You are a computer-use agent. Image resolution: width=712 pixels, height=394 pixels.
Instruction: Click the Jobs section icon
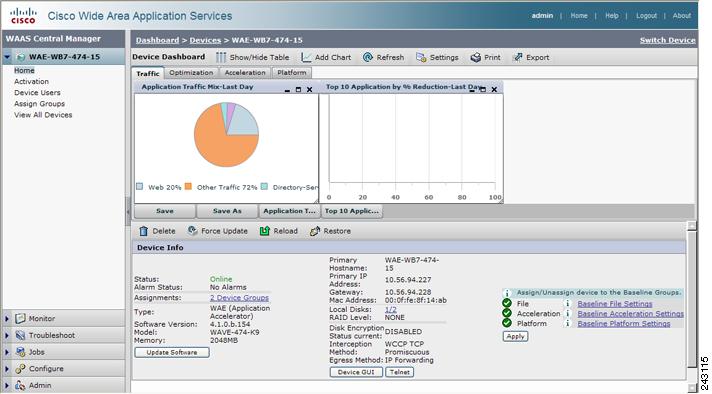coord(20,352)
